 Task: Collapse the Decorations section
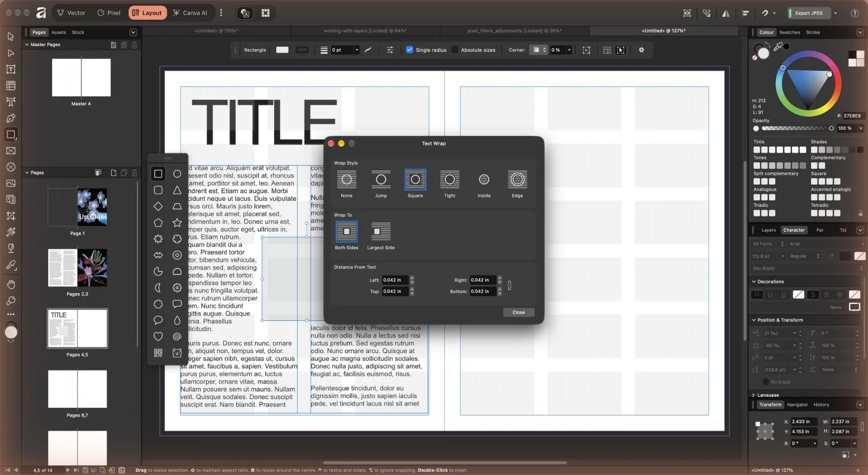pyautogui.click(x=754, y=282)
